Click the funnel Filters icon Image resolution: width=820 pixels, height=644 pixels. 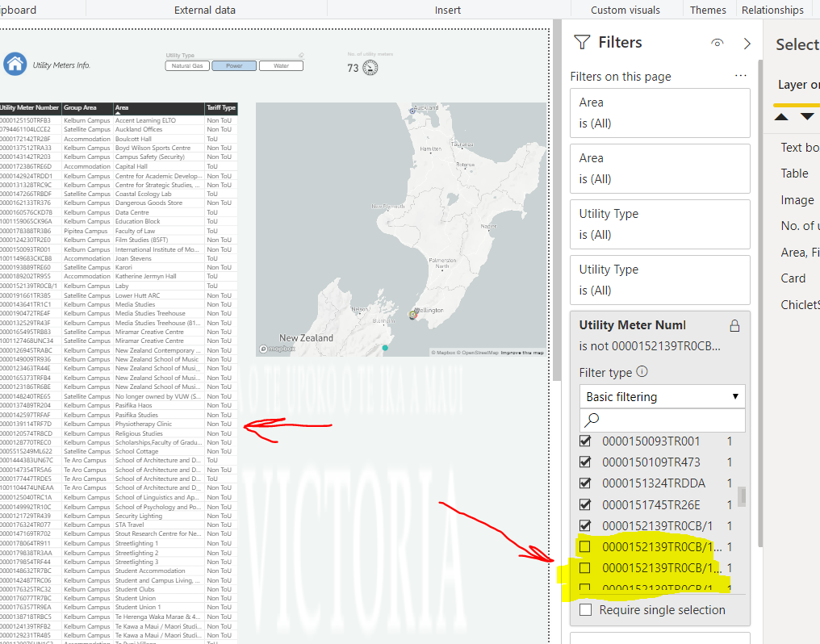click(x=582, y=42)
